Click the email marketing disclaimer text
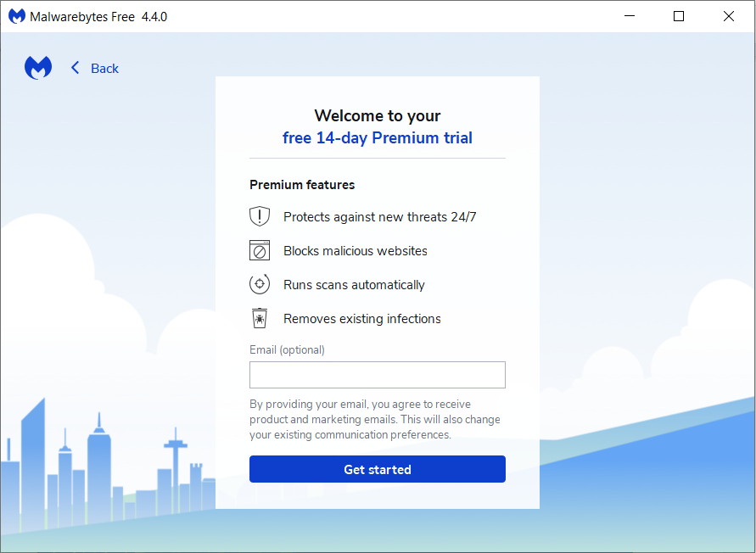Screen dimensions: 756x553 click(x=375, y=420)
